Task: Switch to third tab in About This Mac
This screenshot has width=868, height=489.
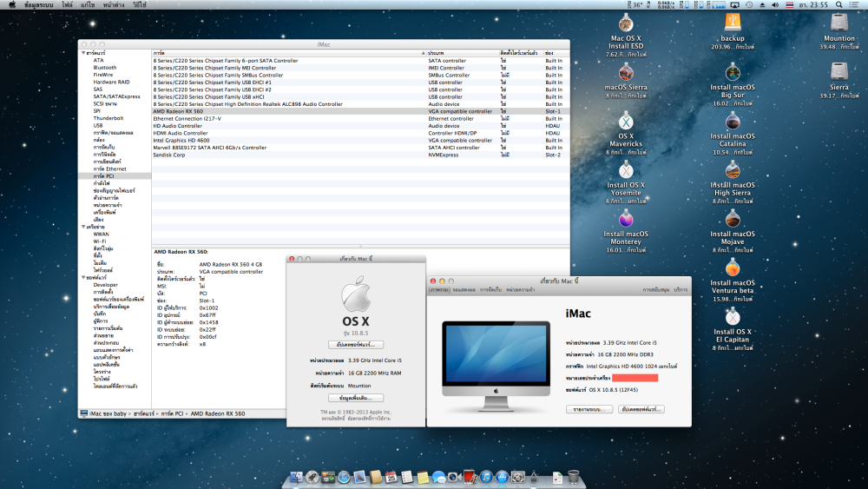Action: click(490, 290)
